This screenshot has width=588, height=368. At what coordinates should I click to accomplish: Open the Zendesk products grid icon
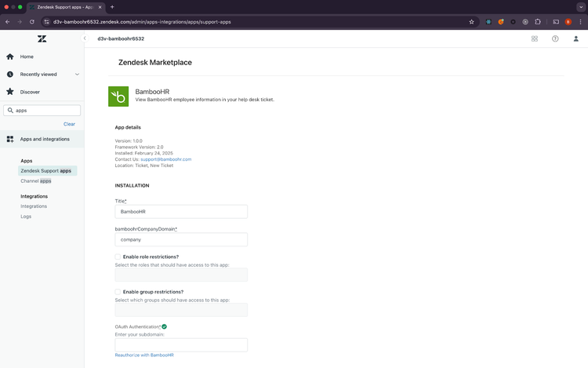tap(535, 38)
